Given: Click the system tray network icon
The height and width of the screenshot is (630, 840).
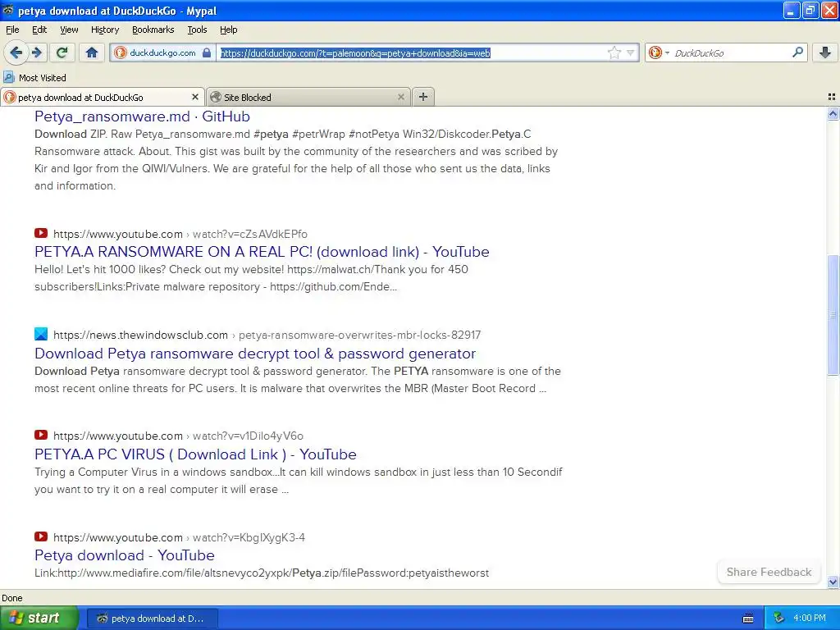Looking at the screenshot, I should coord(779,618).
